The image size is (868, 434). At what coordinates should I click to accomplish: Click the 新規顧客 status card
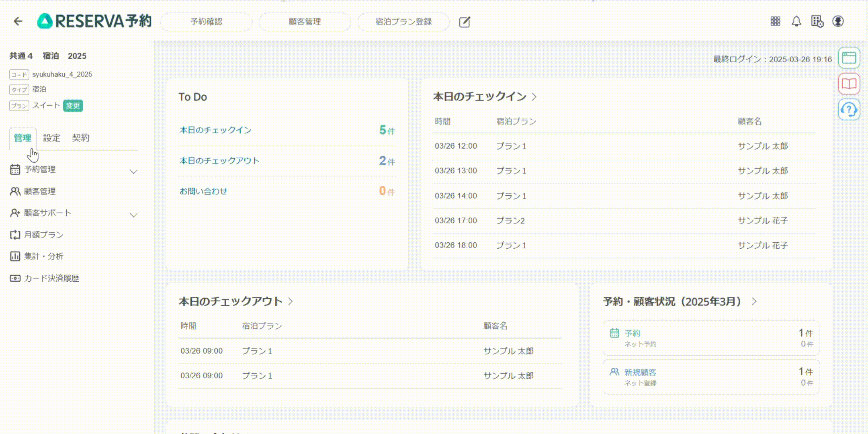tap(711, 377)
